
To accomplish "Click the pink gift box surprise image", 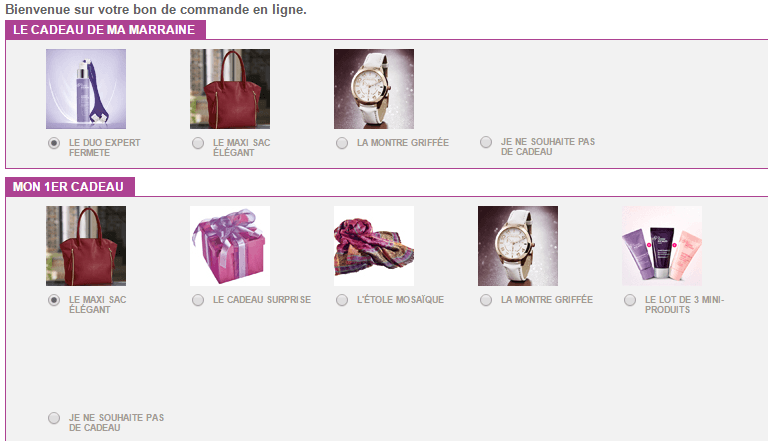I will [230, 245].
